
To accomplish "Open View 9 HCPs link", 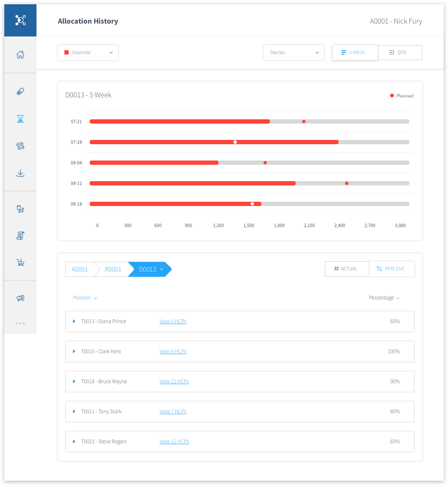I will (173, 352).
